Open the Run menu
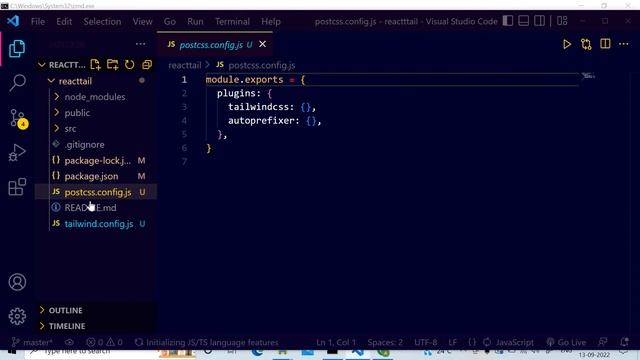The image size is (640, 360). (x=195, y=21)
